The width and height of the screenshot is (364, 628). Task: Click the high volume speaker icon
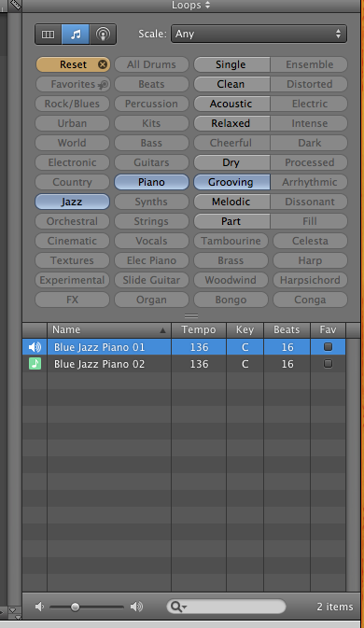136,607
